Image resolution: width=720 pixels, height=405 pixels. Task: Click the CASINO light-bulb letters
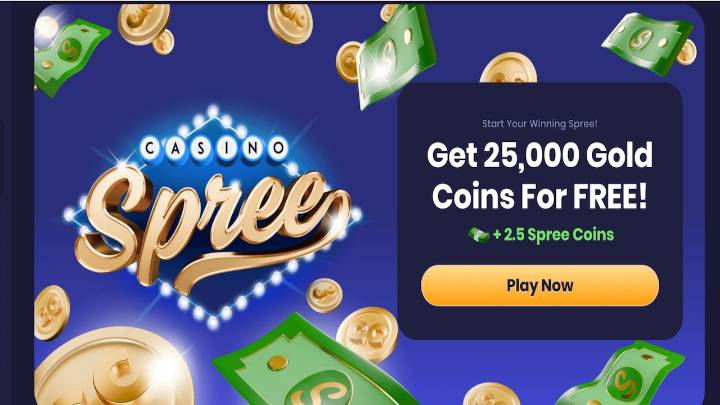click(214, 148)
